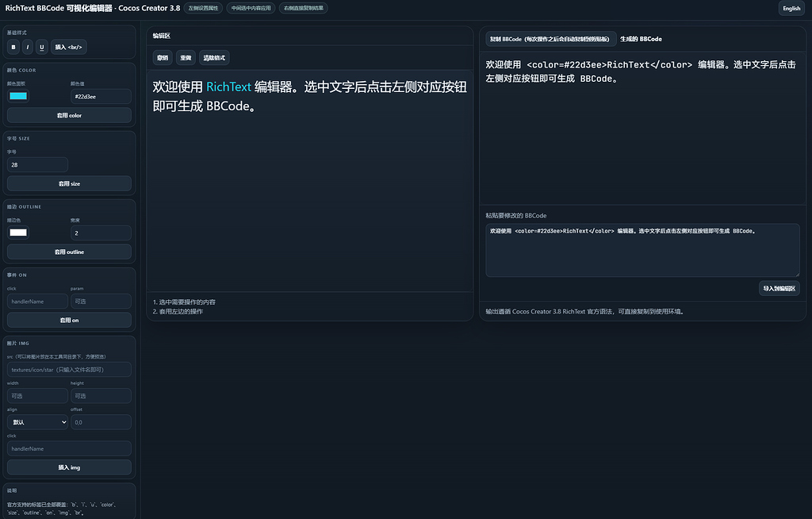Clear formatting with 清除格式 button
Image resolution: width=812 pixels, height=519 pixels.
coord(214,58)
